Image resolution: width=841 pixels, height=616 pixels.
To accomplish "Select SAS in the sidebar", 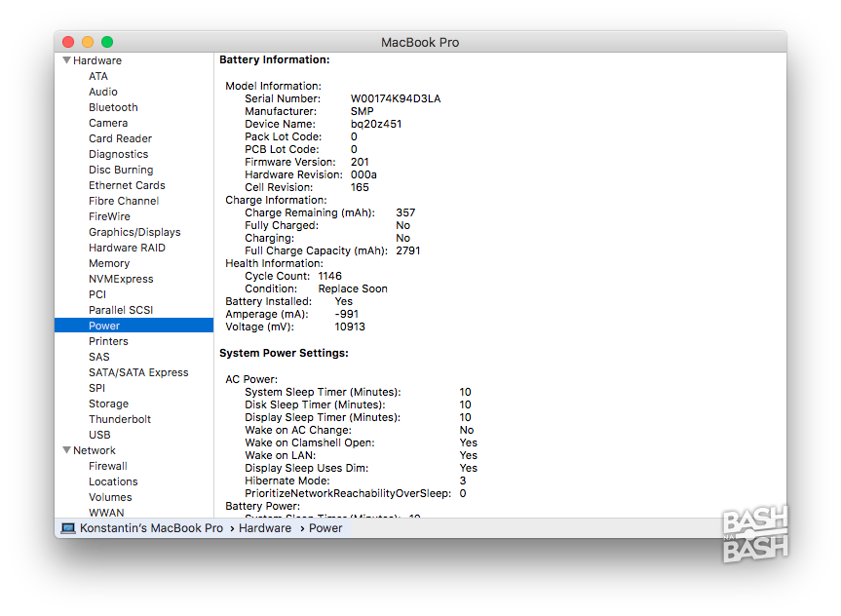I will 98,357.
